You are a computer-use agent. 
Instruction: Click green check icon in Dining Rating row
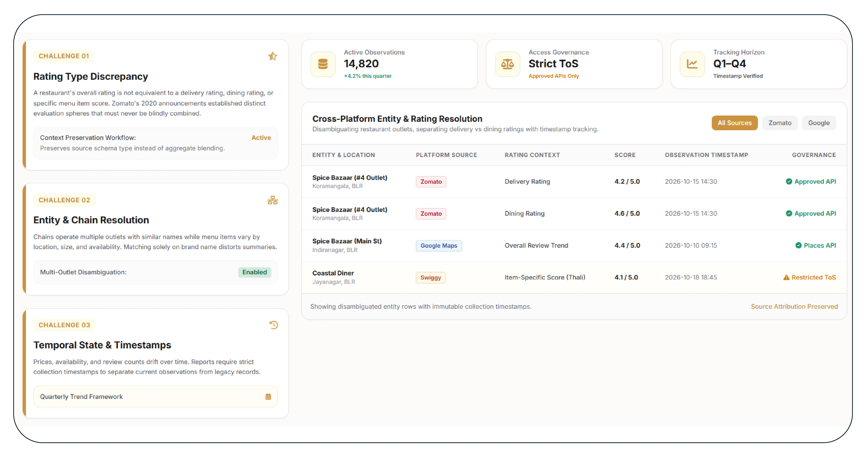[x=789, y=213]
